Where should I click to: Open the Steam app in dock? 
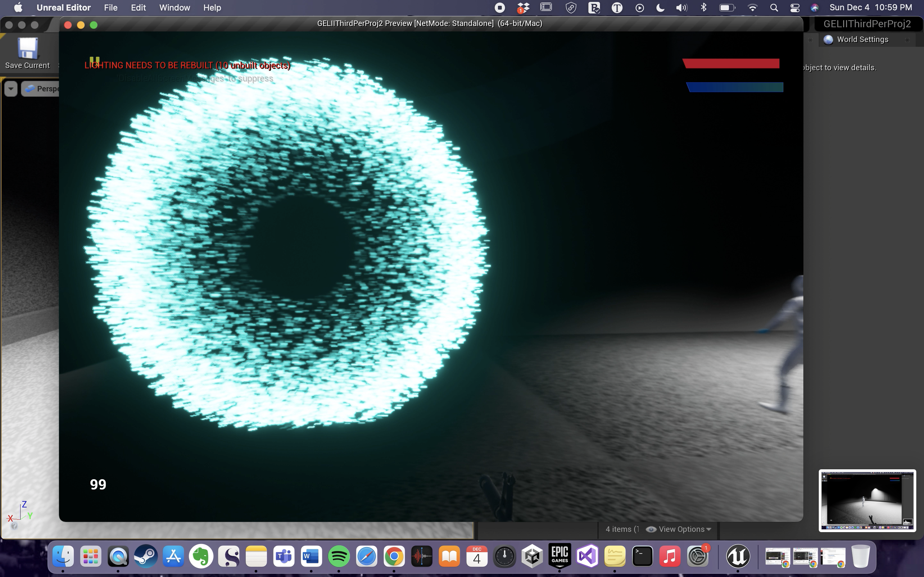146,556
